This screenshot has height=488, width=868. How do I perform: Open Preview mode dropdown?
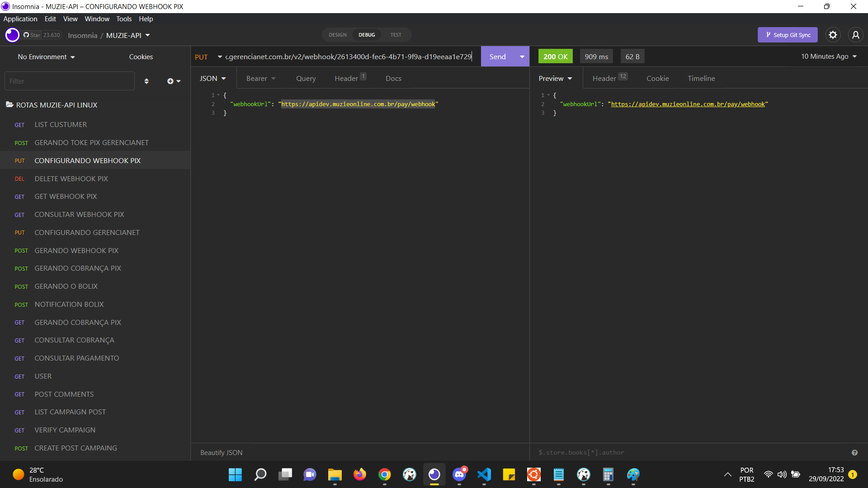pos(556,78)
